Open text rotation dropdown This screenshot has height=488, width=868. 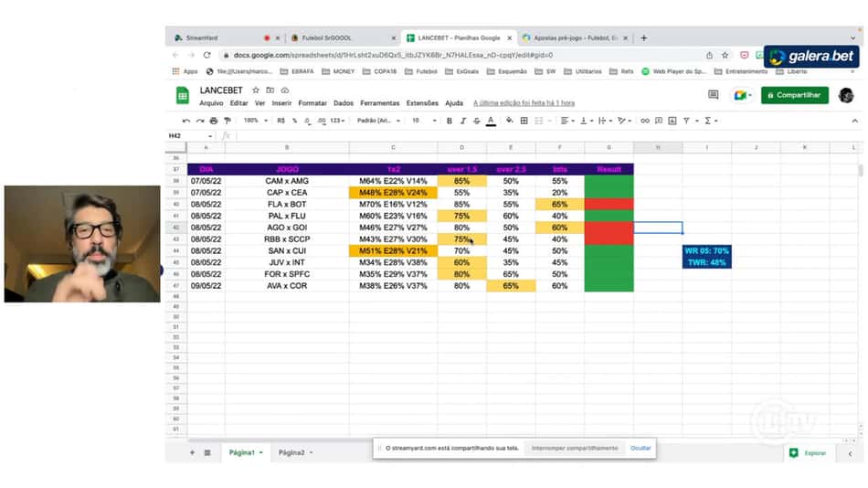(624, 121)
